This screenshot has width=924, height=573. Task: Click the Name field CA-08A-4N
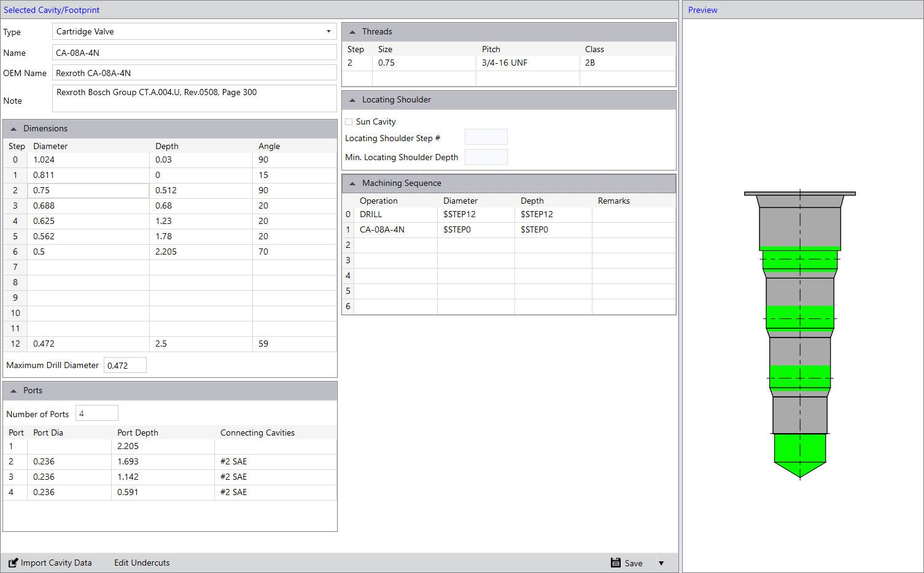[x=194, y=53]
